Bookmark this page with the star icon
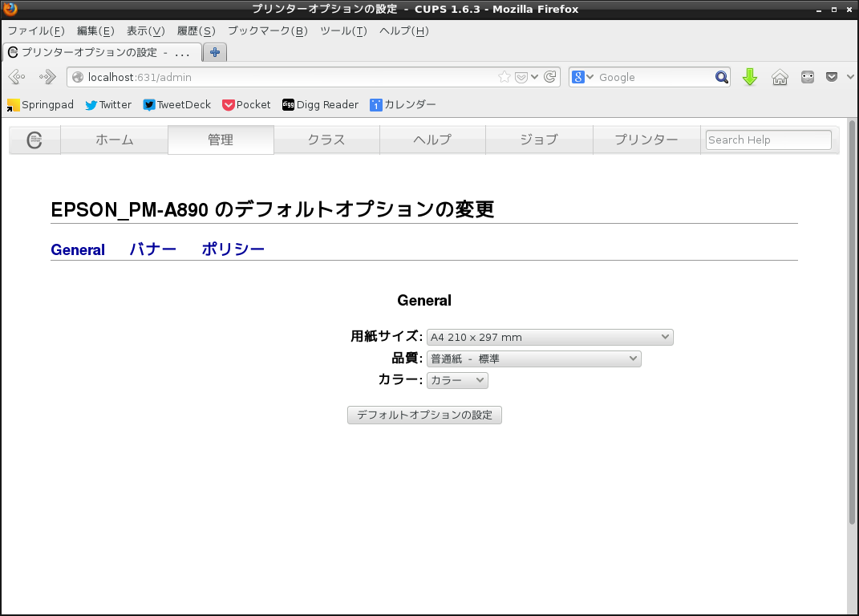Screen dimensions: 859x616 coord(504,77)
